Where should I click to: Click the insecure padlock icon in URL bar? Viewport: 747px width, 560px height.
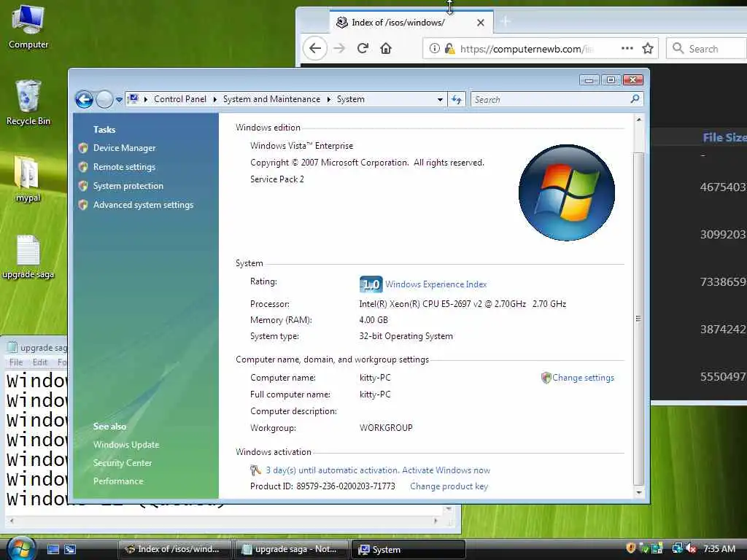(449, 48)
